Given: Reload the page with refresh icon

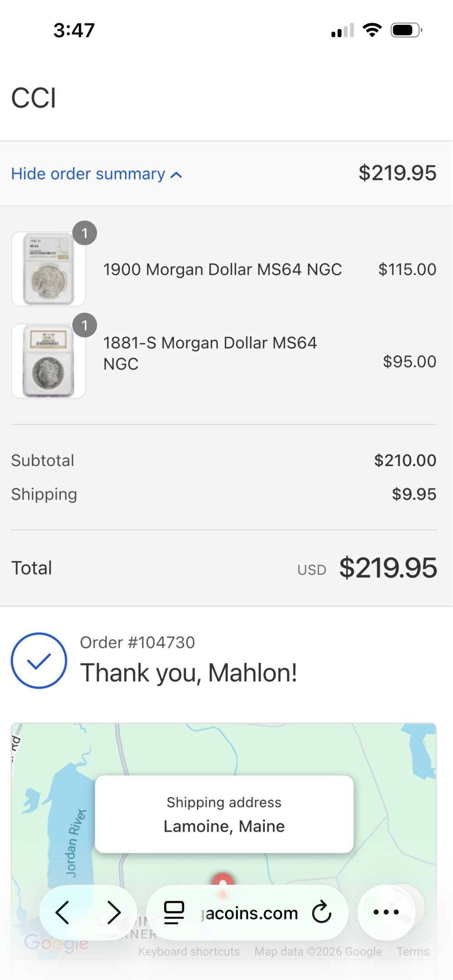Looking at the screenshot, I should (x=322, y=912).
